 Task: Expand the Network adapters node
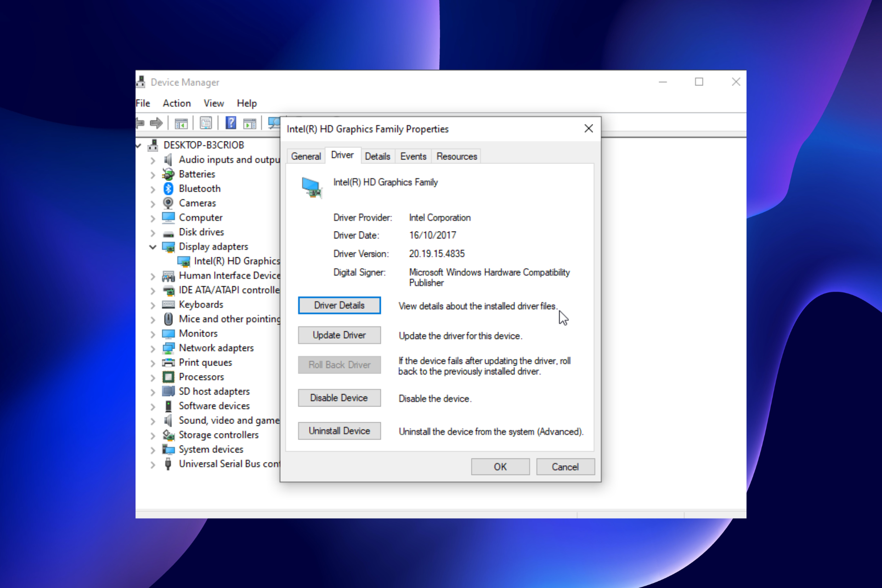pos(153,348)
